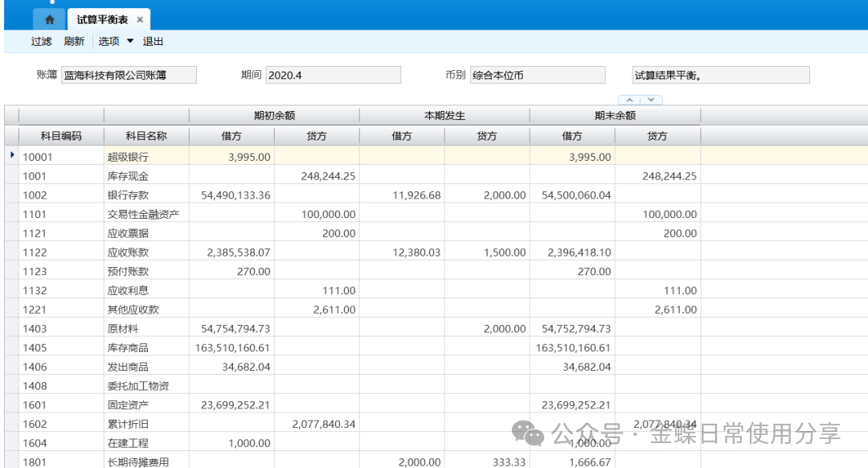Click 退出 to exit the report
Screen dimensions: 868x468
pyautogui.click(x=153, y=42)
